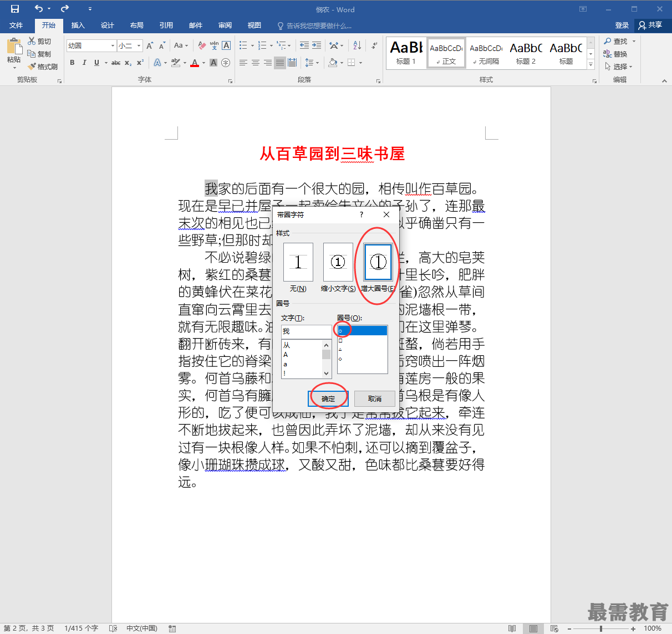Click the Show/Hide paragraph marks icon

(x=374, y=45)
